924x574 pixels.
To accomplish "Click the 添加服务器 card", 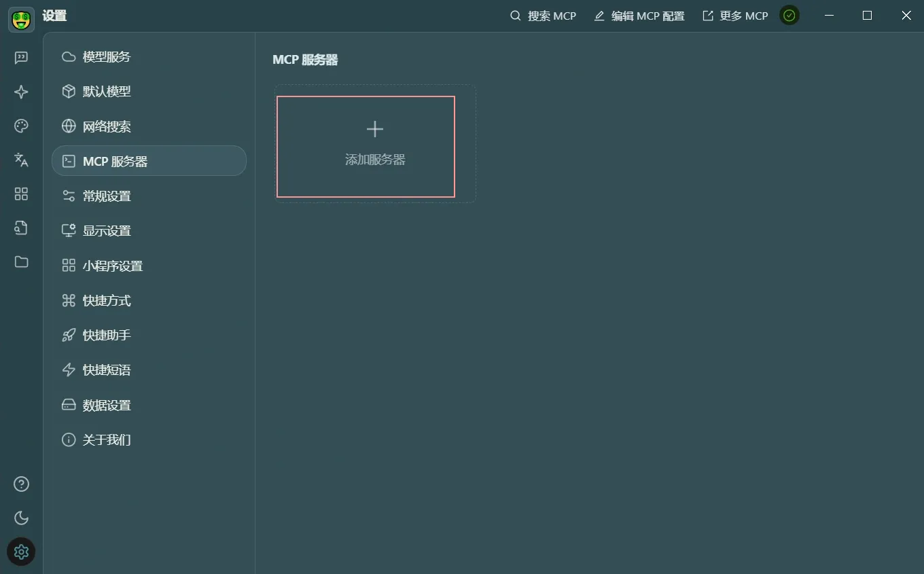I will (366, 147).
